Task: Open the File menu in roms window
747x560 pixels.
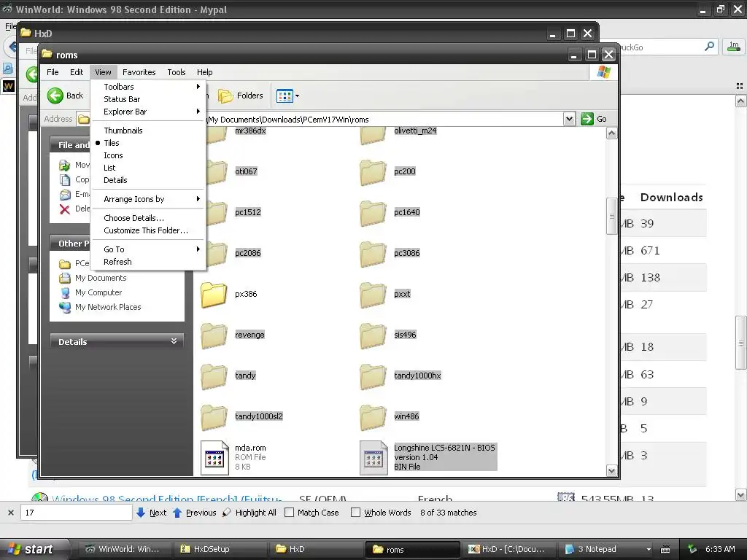Action: pos(53,72)
